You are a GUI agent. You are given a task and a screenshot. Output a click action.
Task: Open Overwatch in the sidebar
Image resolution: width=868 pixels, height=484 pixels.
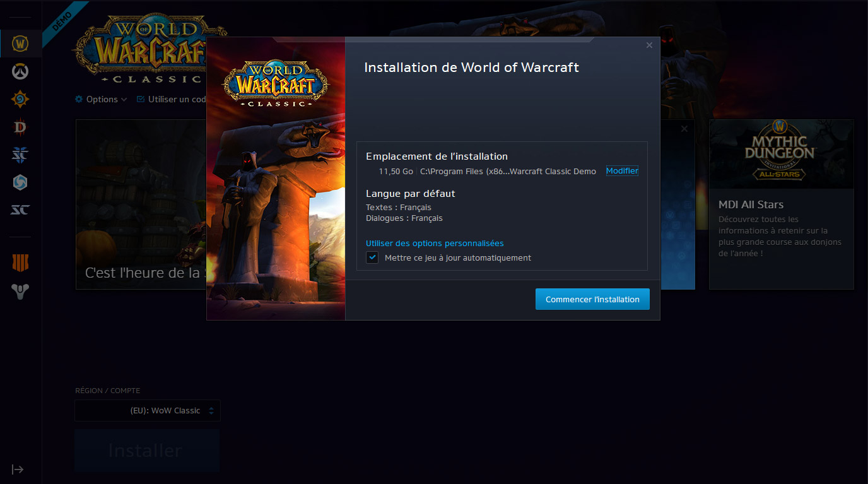point(21,71)
